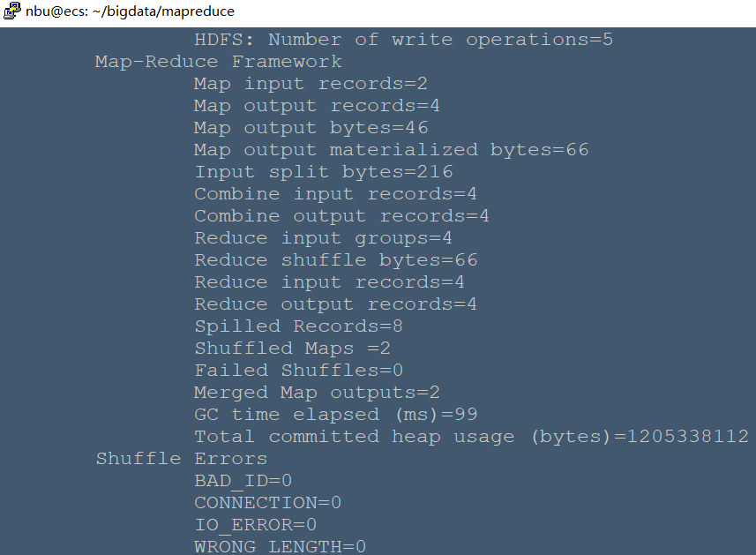Click the Failed Shuffles=0 line
756x555 pixels.
click(x=298, y=371)
